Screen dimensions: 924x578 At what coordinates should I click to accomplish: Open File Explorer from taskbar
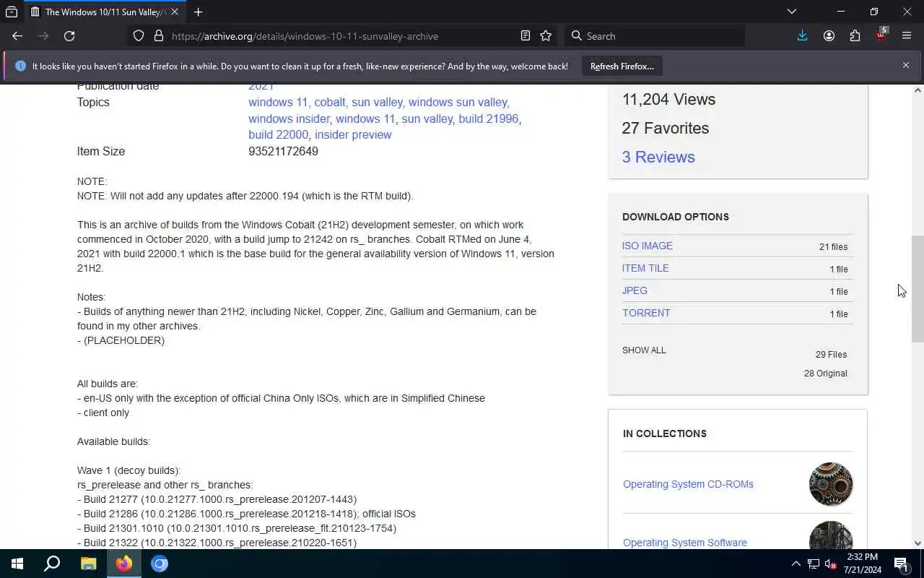(88, 564)
